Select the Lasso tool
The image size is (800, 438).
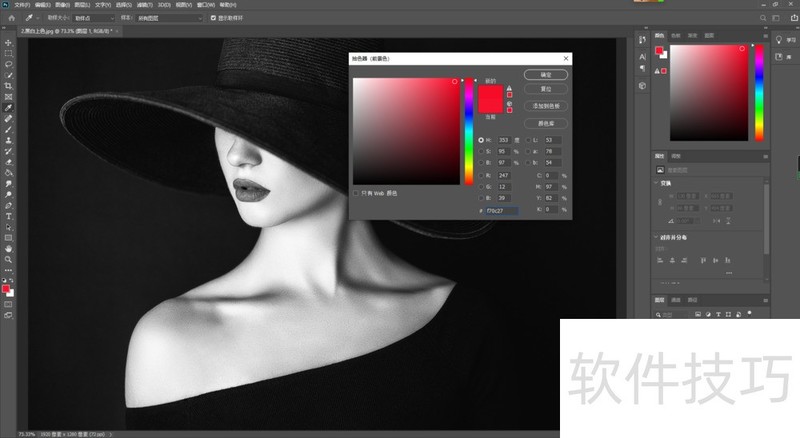tap(9, 64)
